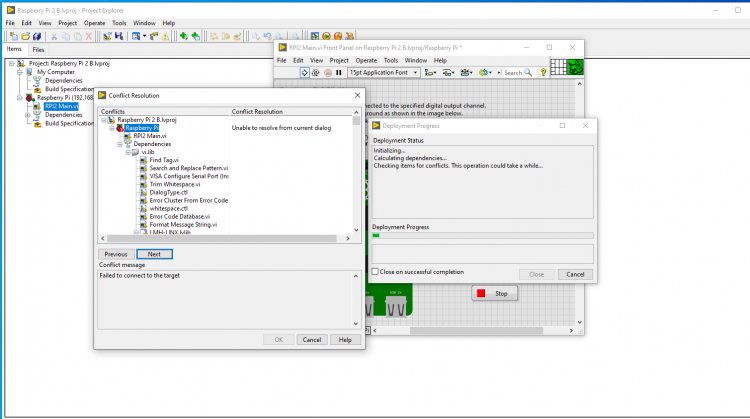Click Save All icon in Project Explorer toolbar

pos(37,36)
